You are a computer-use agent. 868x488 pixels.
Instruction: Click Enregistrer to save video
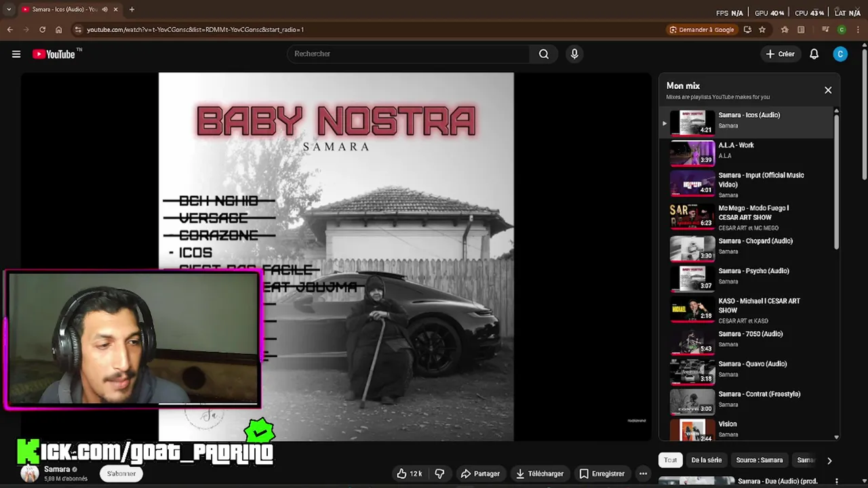point(602,474)
